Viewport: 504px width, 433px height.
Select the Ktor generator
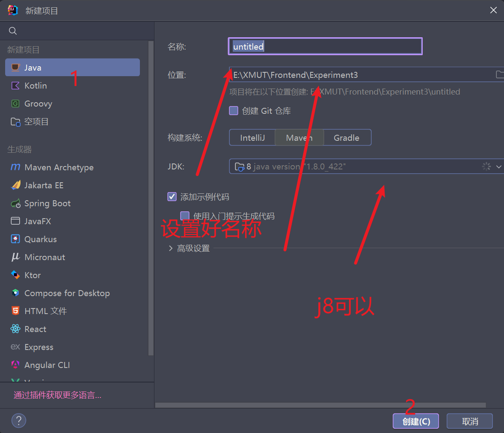pos(72,275)
